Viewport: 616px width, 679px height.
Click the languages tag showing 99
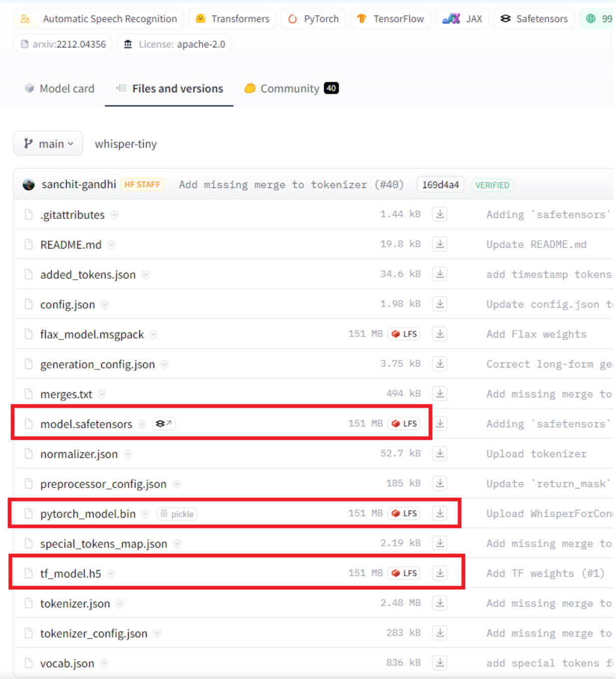click(598, 19)
